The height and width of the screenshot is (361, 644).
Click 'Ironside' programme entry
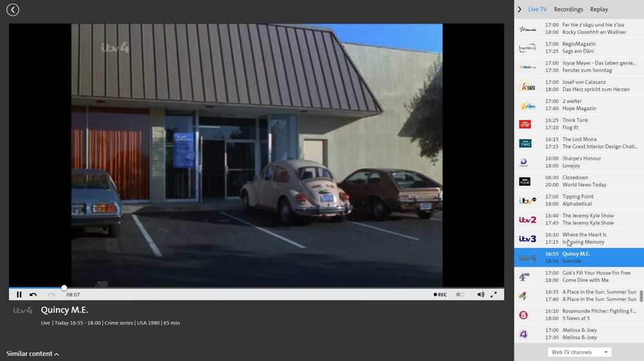[x=572, y=261]
